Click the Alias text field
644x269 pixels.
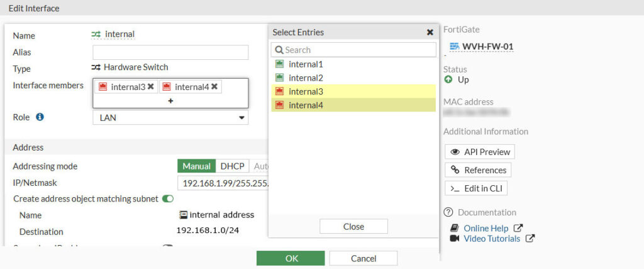[x=170, y=52]
